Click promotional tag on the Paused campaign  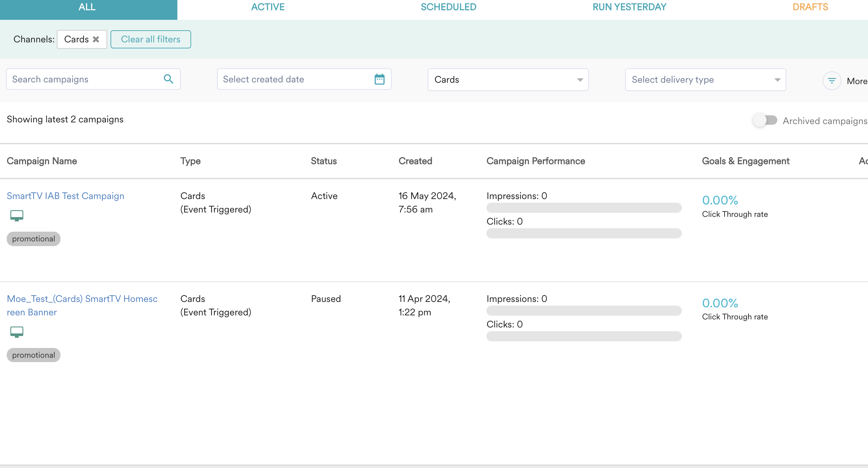click(33, 355)
